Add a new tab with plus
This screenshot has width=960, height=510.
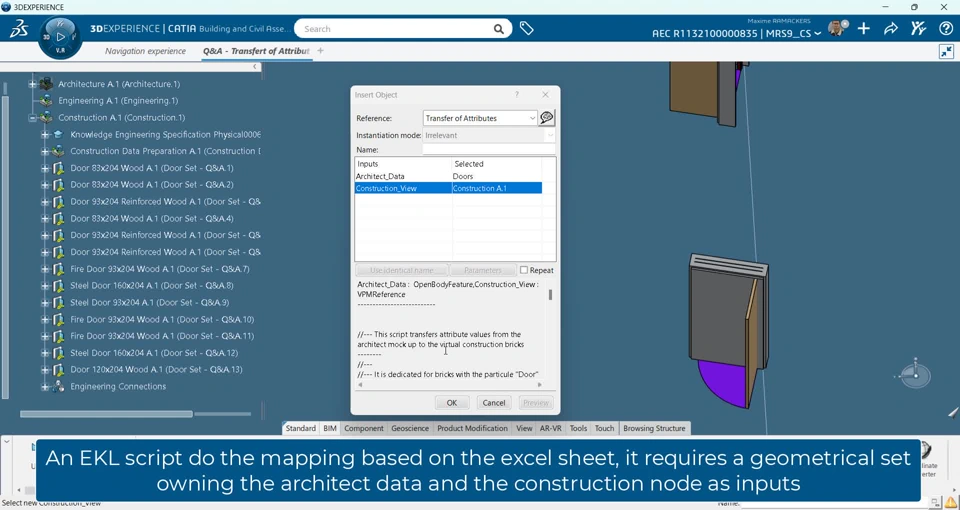point(320,51)
